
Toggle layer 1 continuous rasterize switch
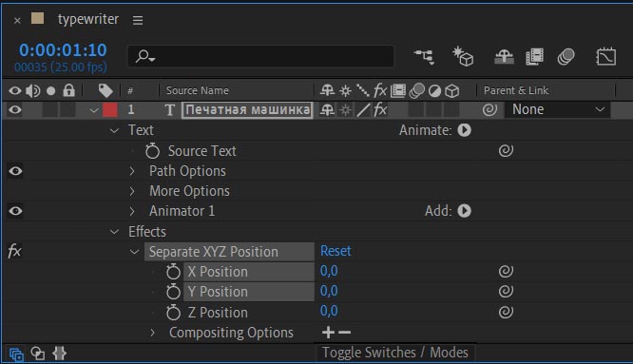tap(345, 109)
